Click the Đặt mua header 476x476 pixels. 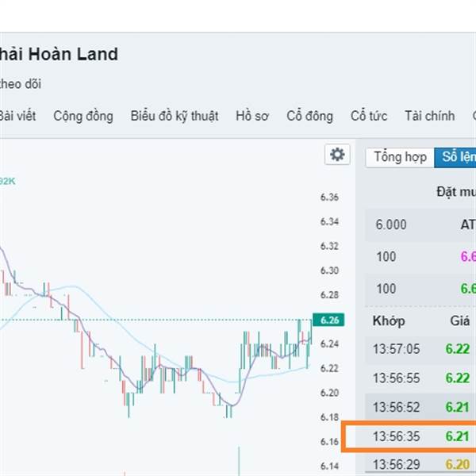456,192
